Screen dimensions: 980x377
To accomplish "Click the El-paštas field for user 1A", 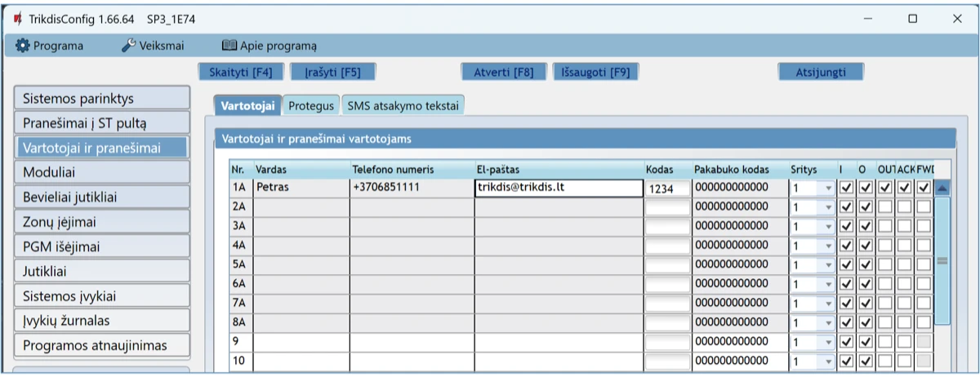I will tap(558, 188).
